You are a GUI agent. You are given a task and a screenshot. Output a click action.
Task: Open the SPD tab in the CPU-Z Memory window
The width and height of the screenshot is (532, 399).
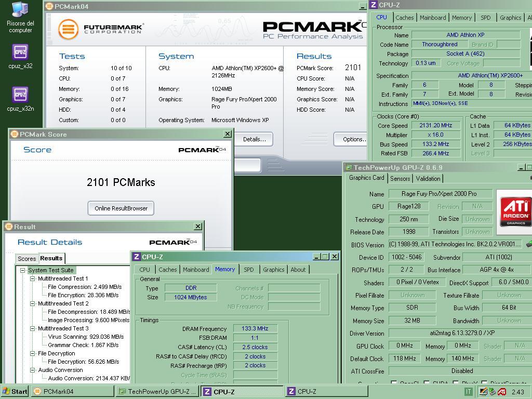click(x=249, y=270)
